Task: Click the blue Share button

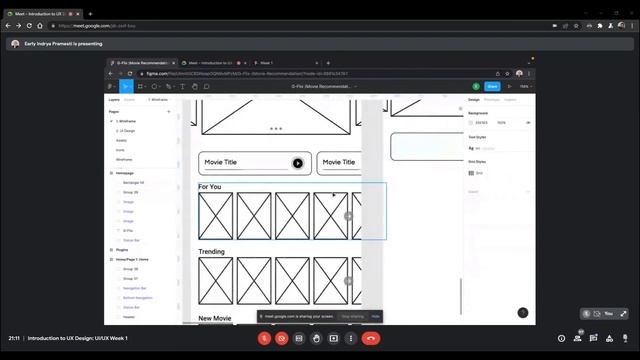Action: click(492, 87)
